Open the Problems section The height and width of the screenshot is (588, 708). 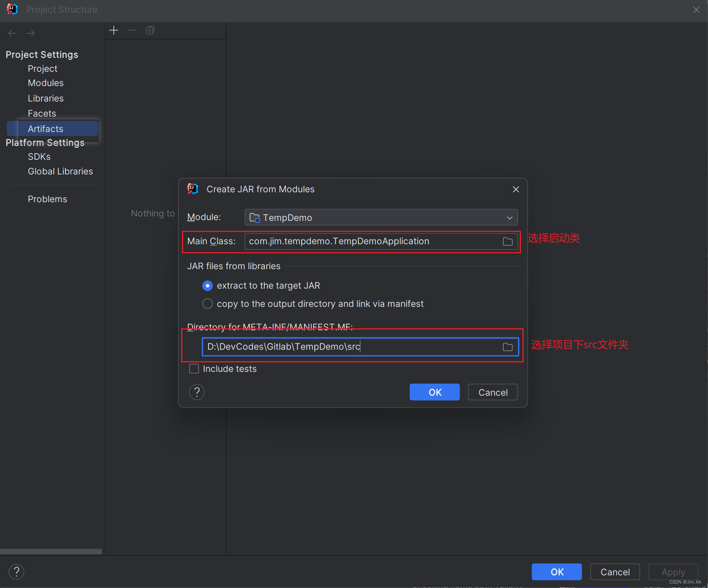[x=47, y=199]
